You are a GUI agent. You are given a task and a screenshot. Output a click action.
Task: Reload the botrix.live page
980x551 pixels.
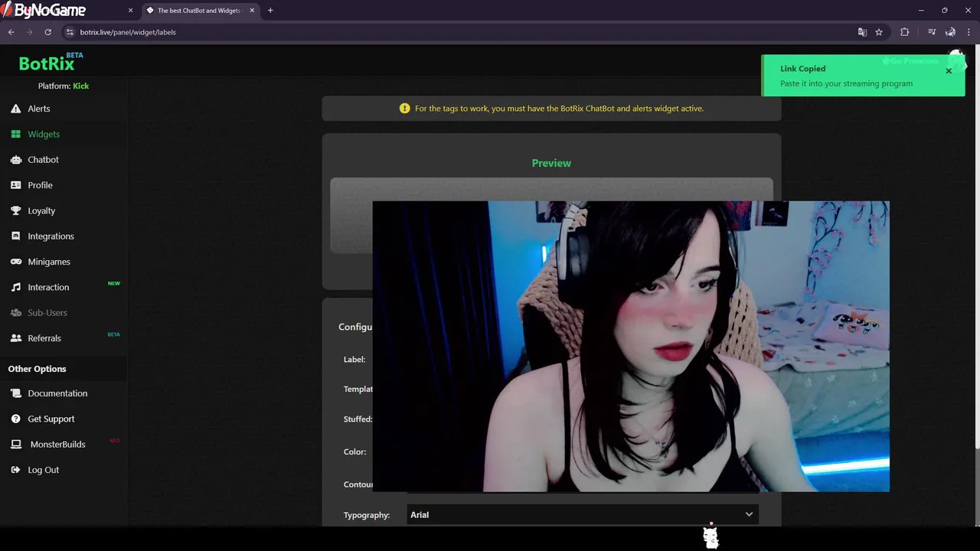(x=47, y=32)
